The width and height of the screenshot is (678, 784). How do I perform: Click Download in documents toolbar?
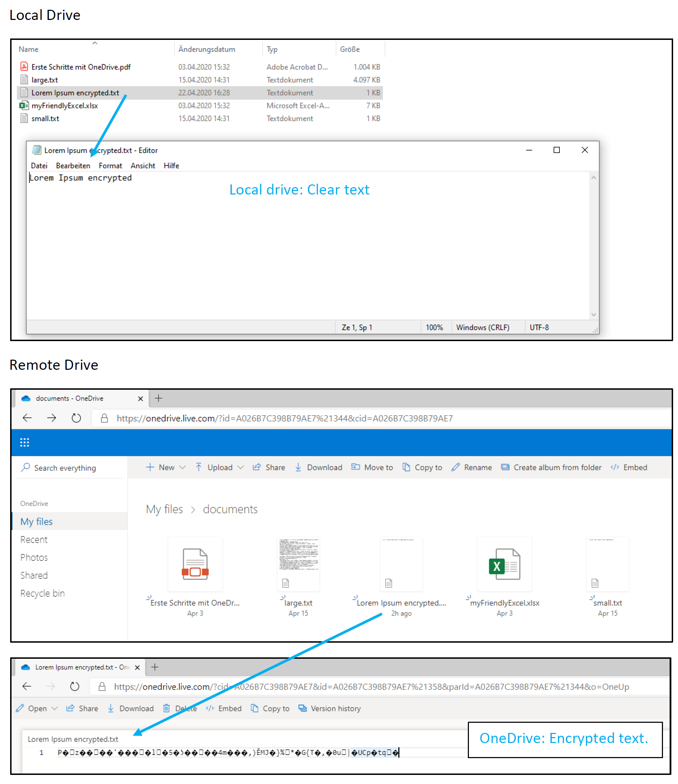click(x=318, y=467)
